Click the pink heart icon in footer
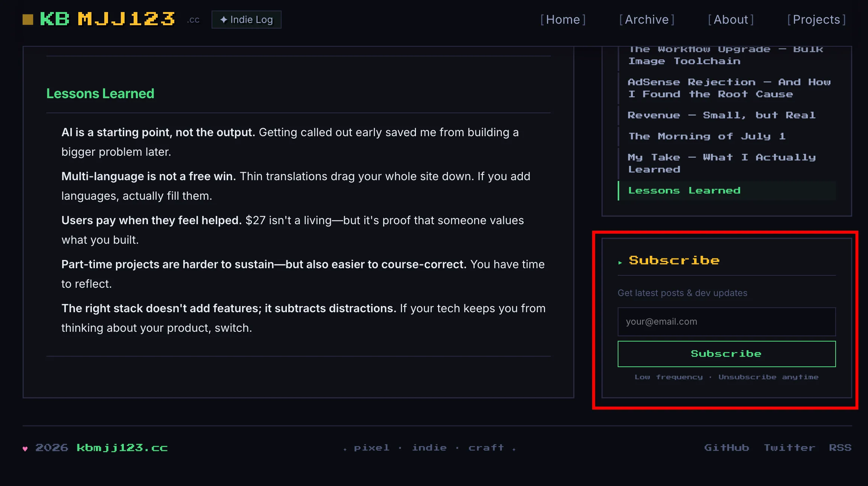 25,448
